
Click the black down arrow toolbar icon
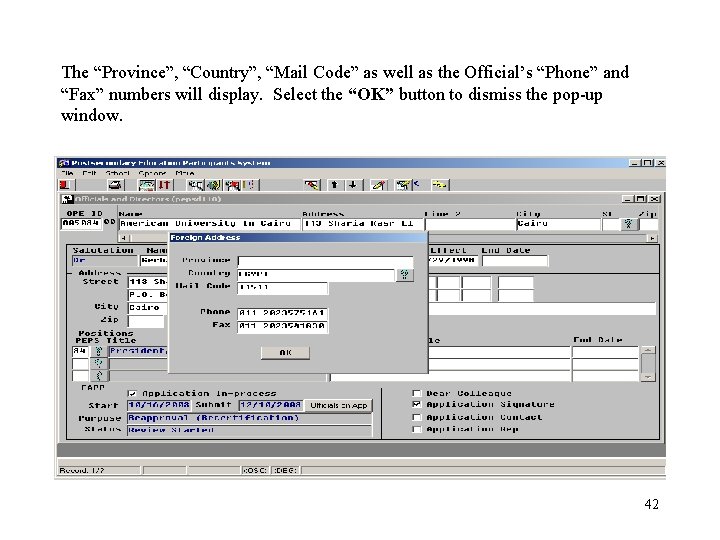point(353,185)
